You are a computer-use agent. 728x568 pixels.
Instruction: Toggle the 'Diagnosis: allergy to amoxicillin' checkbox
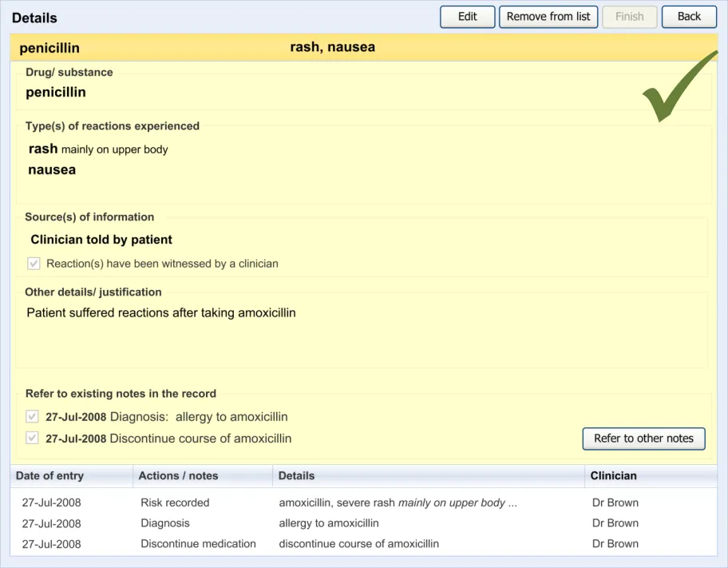point(33,417)
